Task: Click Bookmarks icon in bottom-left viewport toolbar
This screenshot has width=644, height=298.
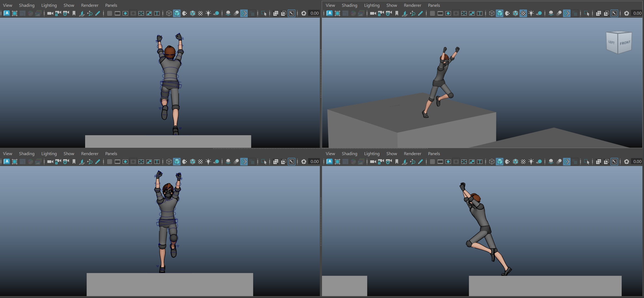Action: click(74, 162)
